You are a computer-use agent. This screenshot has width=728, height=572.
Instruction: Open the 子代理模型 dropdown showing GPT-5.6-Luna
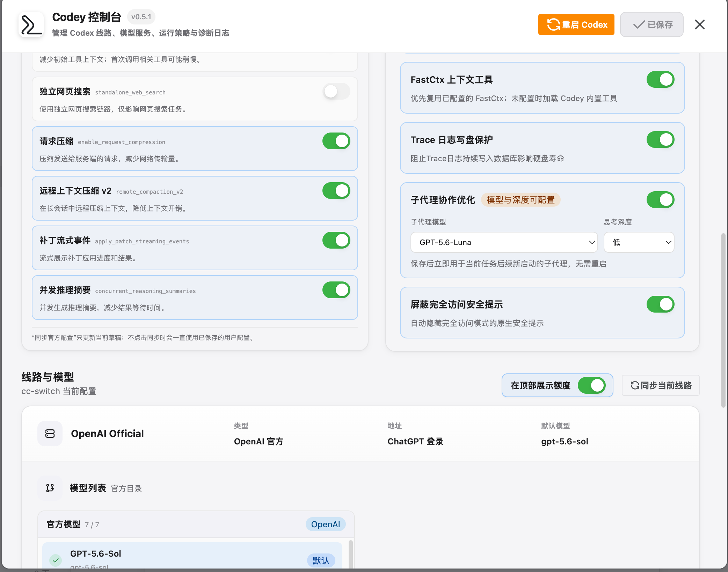pos(504,242)
